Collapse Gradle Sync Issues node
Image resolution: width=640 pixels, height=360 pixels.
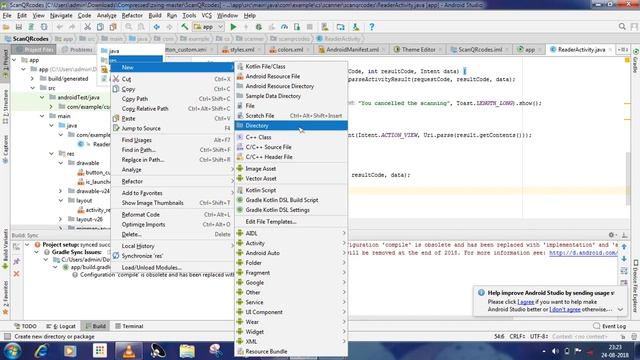tap(36, 252)
